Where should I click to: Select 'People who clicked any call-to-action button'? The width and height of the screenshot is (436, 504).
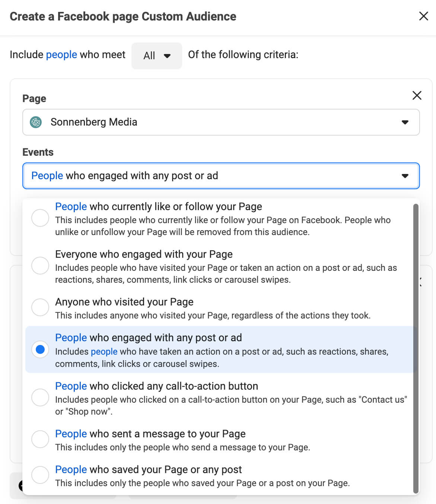click(x=40, y=397)
